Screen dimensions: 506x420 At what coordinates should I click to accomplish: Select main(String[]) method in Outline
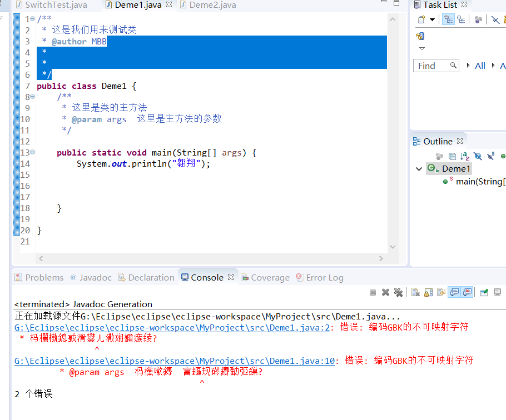(x=474, y=182)
